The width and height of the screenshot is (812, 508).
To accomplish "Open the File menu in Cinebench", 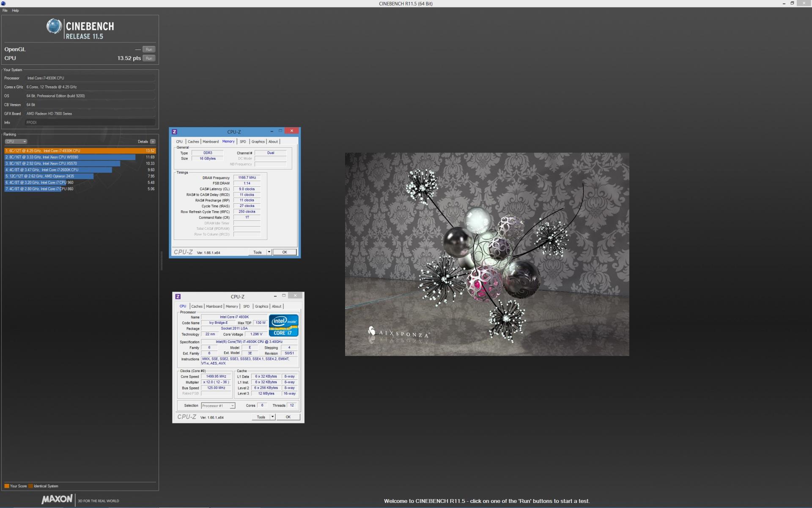I will tap(5, 11).
